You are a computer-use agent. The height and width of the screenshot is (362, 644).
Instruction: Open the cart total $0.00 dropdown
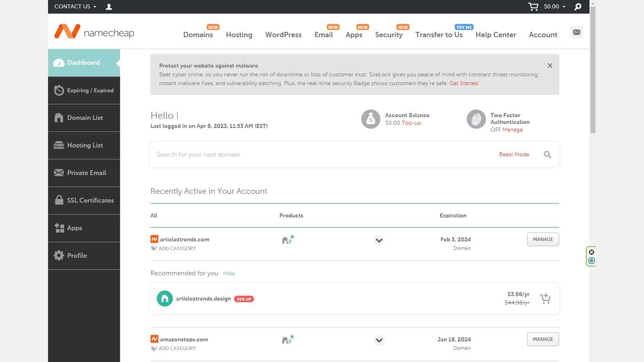(x=555, y=7)
